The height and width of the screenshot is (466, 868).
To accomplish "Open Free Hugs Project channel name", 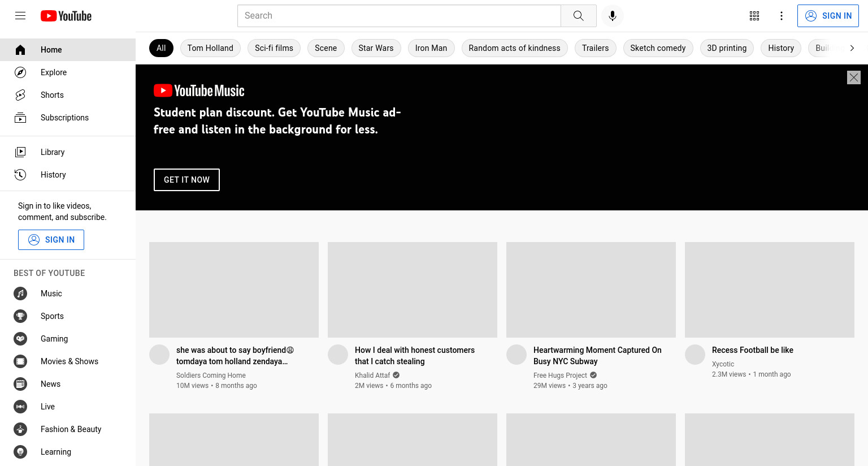I will point(560,376).
